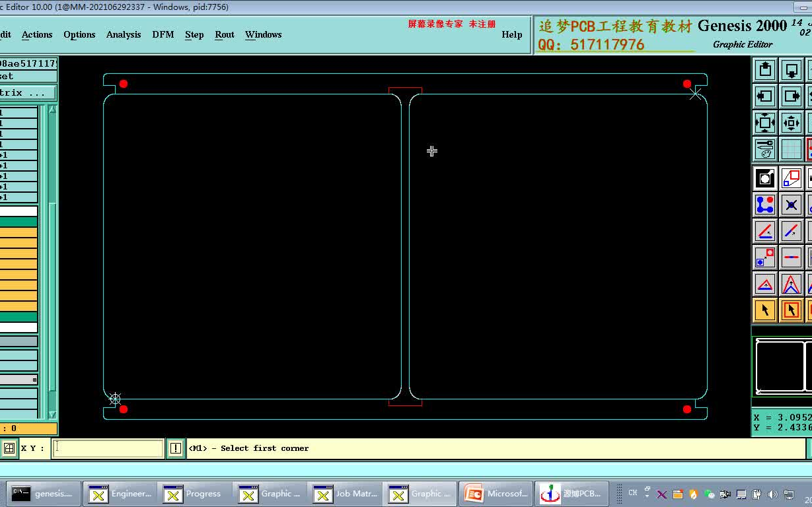Switch to Job Matr... window in taskbar
Image resolution: width=812 pixels, height=507 pixels.
pos(346,494)
